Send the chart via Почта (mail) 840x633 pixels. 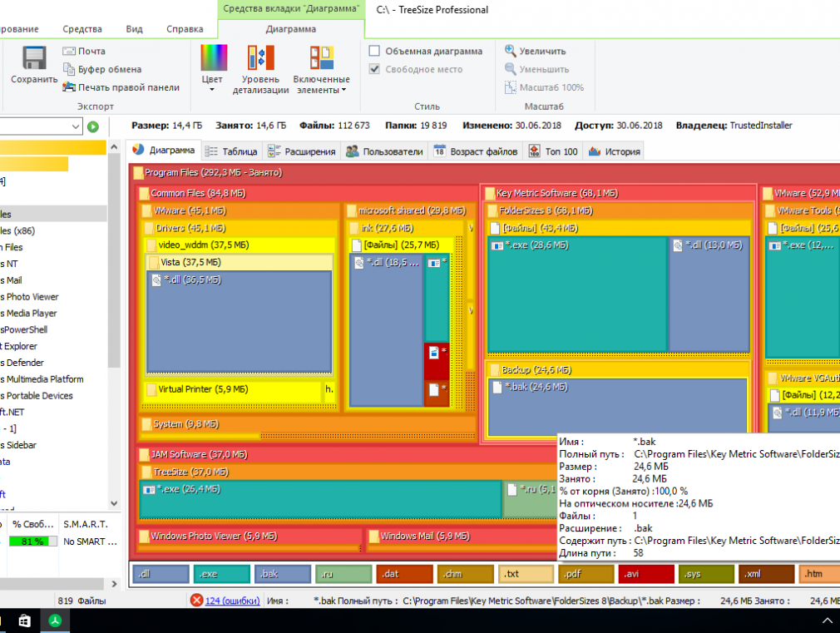84,51
